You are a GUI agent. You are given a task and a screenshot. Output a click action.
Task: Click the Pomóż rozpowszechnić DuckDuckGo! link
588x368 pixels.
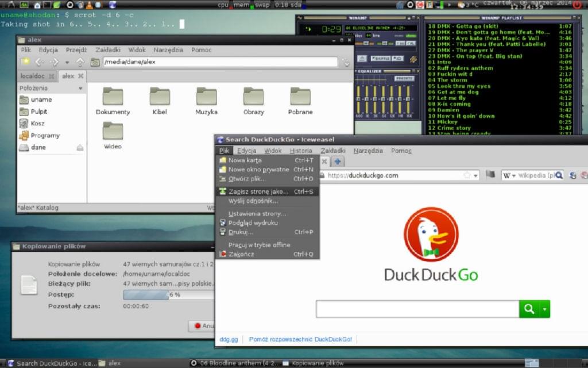pos(300,339)
